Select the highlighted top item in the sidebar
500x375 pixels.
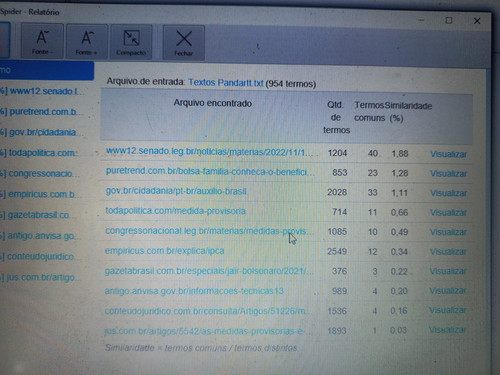pos(47,70)
